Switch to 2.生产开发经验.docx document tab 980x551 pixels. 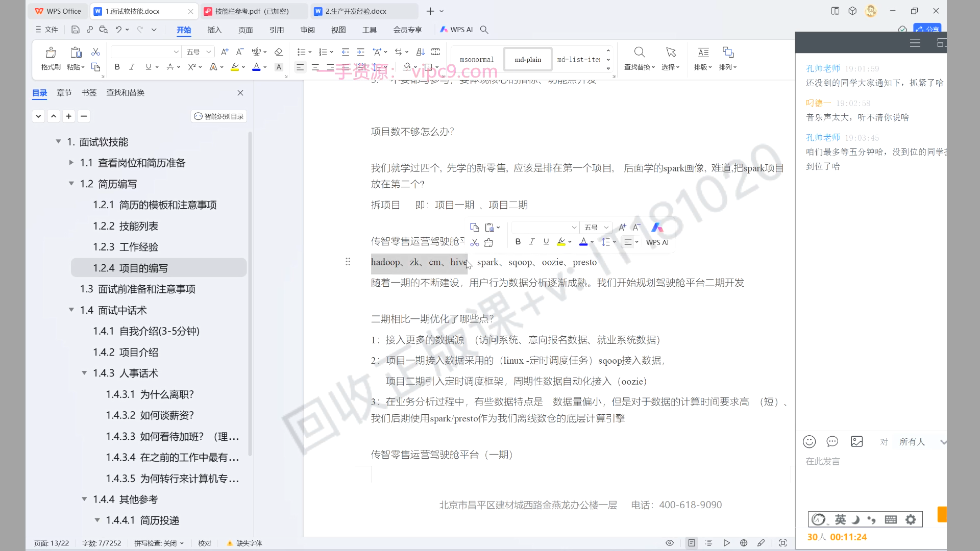click(356, 11)
